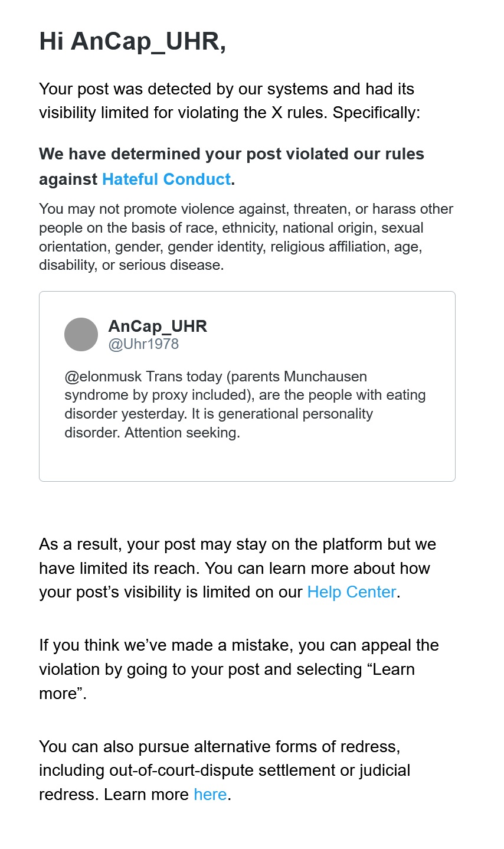
Task: Click the @Uhr1978 handle
Action: 143,344
